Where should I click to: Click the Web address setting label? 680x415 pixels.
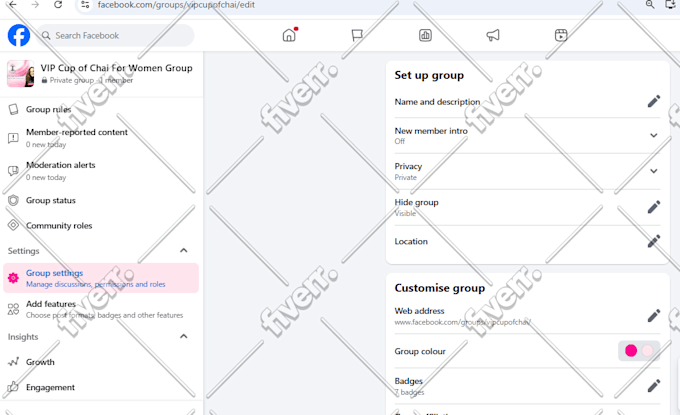[419, 311]
